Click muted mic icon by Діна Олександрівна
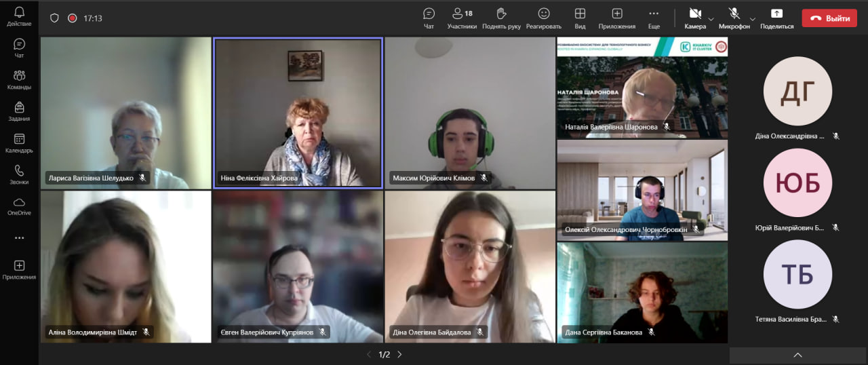The image size is (868, 365). tap(836, 136)
